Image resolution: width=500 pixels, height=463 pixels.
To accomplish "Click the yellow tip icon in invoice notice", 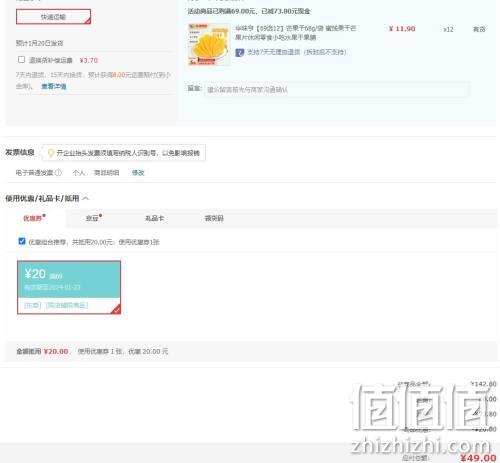I will pos(51,153).
